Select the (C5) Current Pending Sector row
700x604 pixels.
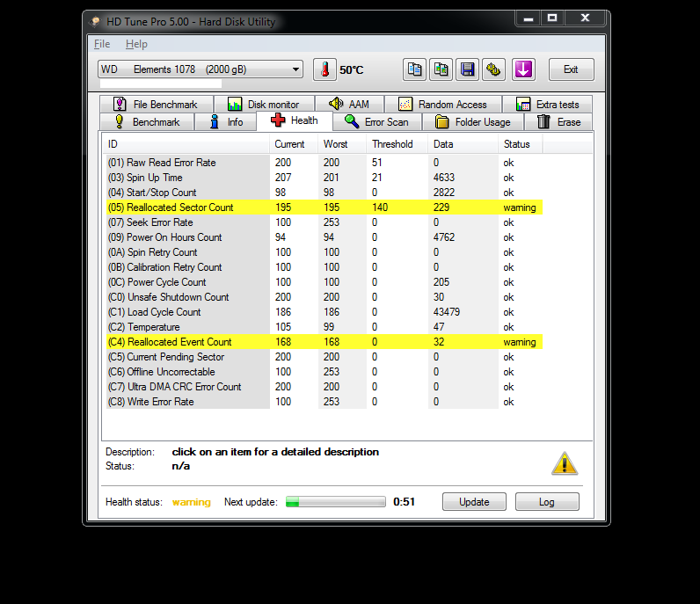[324, 357]
